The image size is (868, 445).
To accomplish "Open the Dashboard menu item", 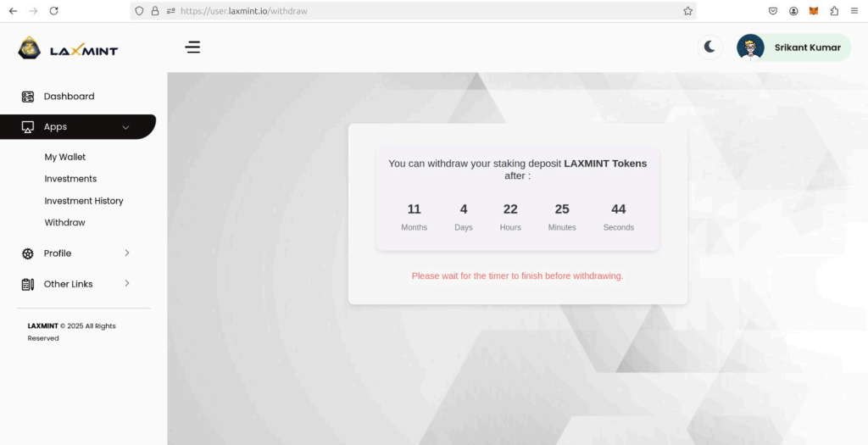I will click(x=69, y=97).
